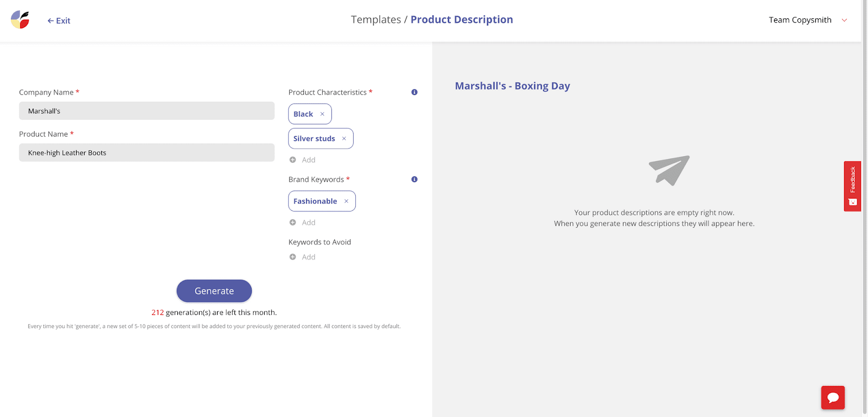
Task: Remove the Fashionable brand keyword
Action: 346,201
